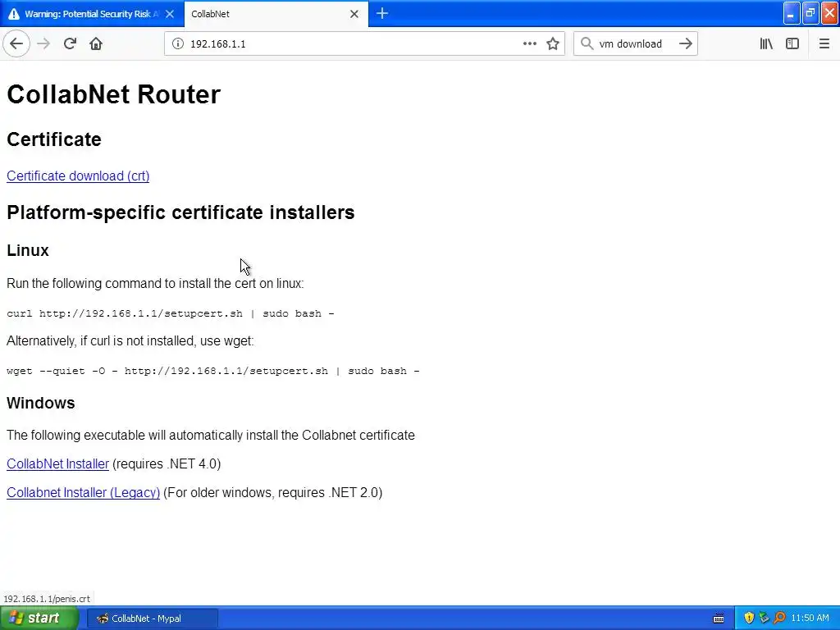The height and width of the screenshot is (630, 840).
Task: Open the Windows Start menu
Action: click(x=39, y=619)
